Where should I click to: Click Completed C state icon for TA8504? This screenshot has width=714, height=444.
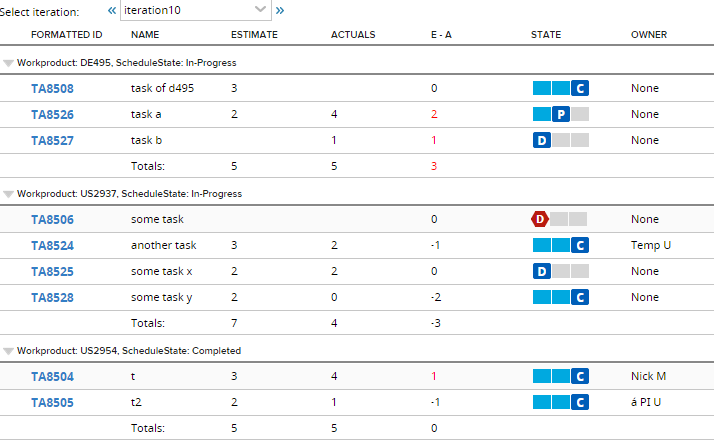click(580, 376)
